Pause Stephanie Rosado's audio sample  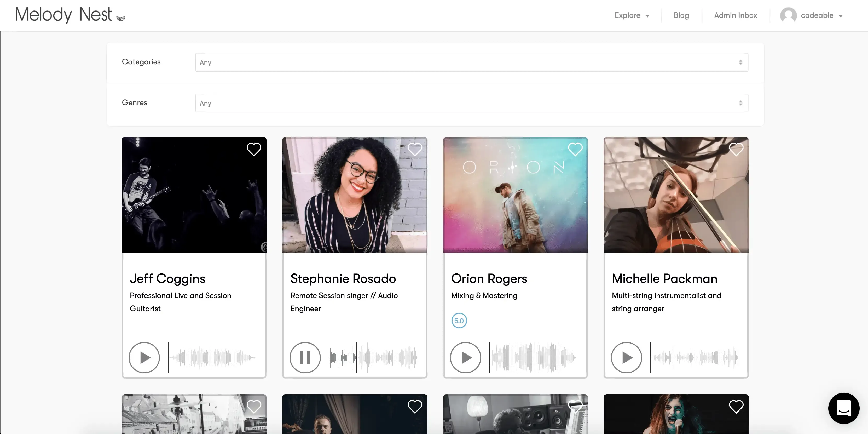(305, 357)
